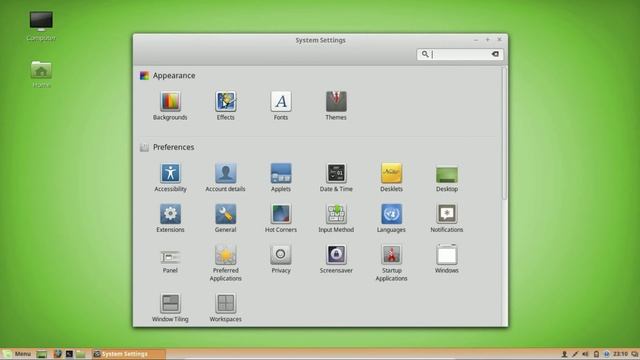The height and width of the screenshot is (360, 640).
Task: Open the Themes settings
Action: (336, 106)
